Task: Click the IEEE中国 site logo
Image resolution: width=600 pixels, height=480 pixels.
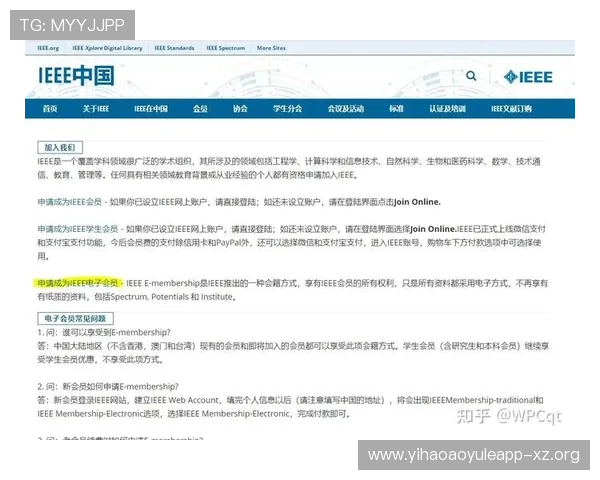Action: [76, 75]
